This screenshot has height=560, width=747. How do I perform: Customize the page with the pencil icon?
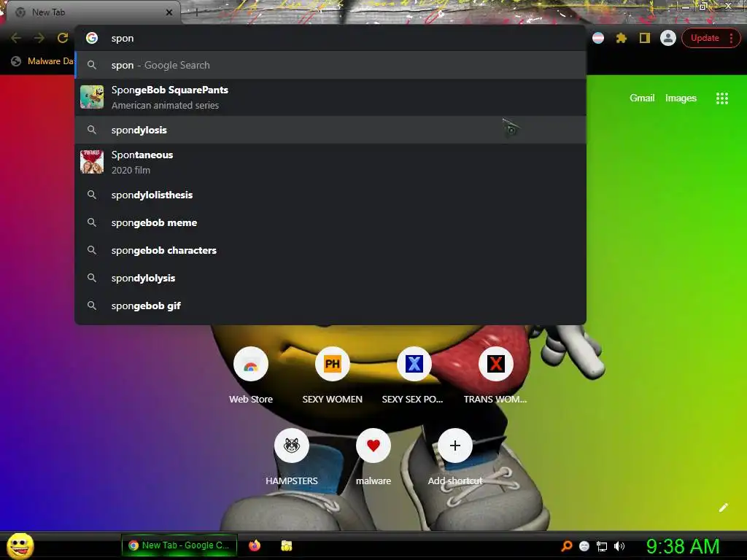point(723,507)
